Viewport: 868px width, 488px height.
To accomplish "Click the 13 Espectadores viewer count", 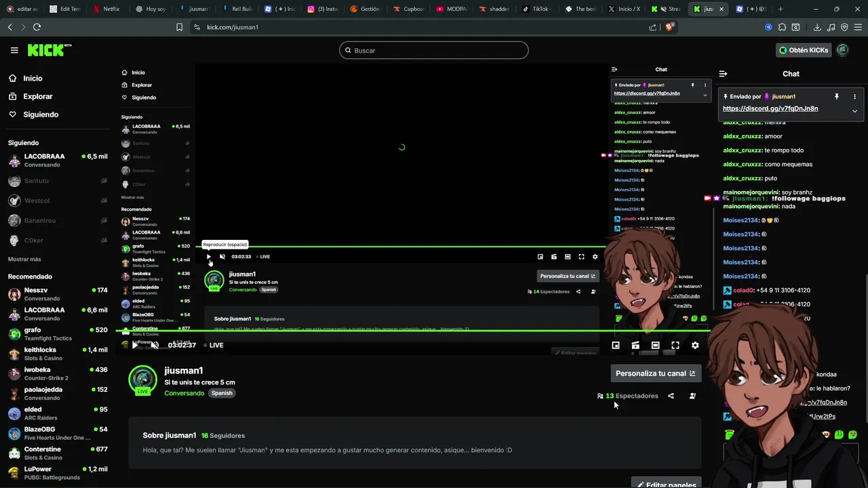I will (x=627, y=396).
